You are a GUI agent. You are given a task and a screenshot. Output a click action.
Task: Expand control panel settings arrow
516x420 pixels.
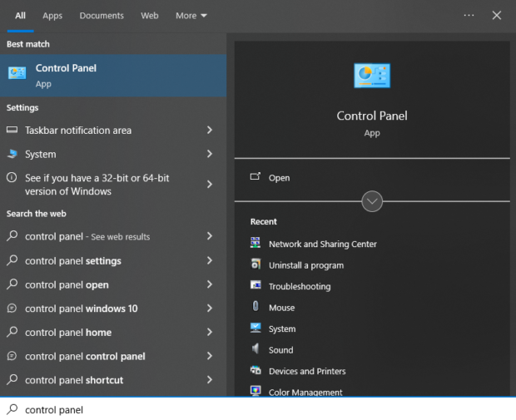click(210, 260)
